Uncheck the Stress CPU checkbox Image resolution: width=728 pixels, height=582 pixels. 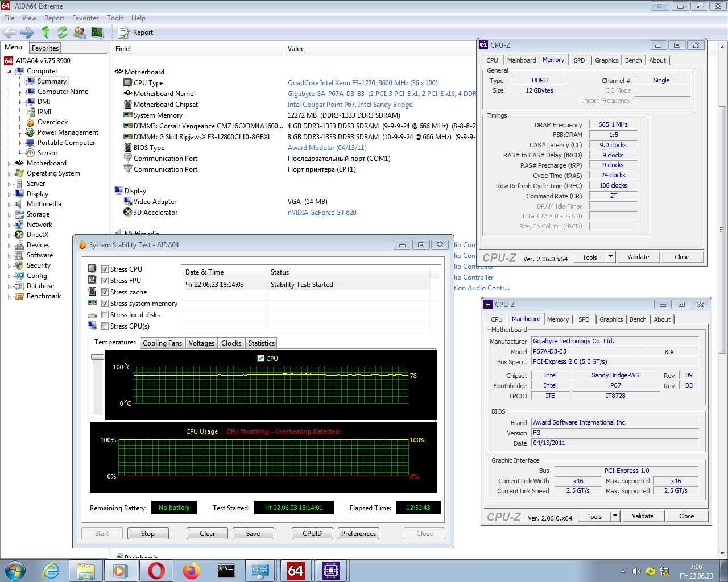(x=105, y=269)
